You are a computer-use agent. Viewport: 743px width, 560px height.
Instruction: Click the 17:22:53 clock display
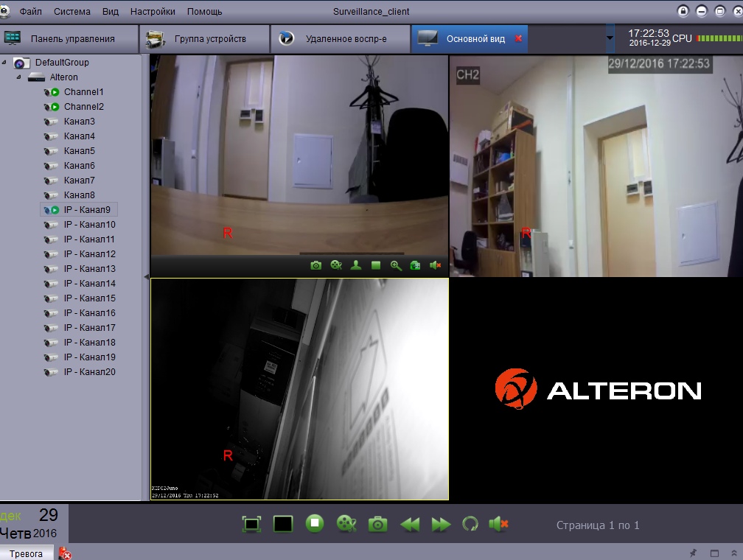(x=648, y=33)
